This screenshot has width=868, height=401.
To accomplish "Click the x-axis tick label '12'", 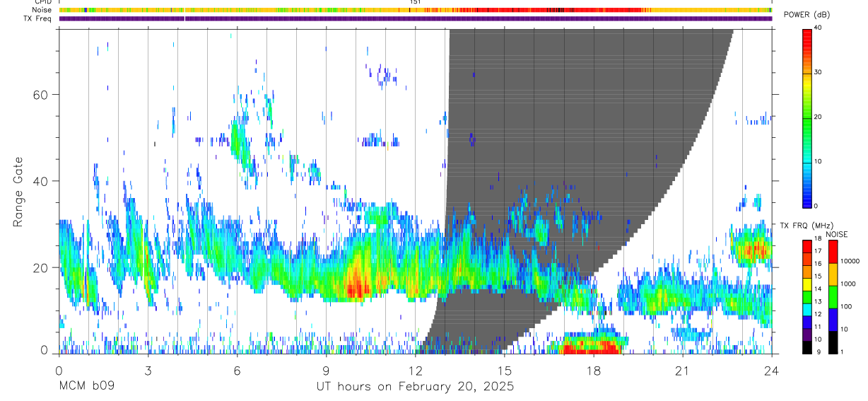I will point(415,371).
